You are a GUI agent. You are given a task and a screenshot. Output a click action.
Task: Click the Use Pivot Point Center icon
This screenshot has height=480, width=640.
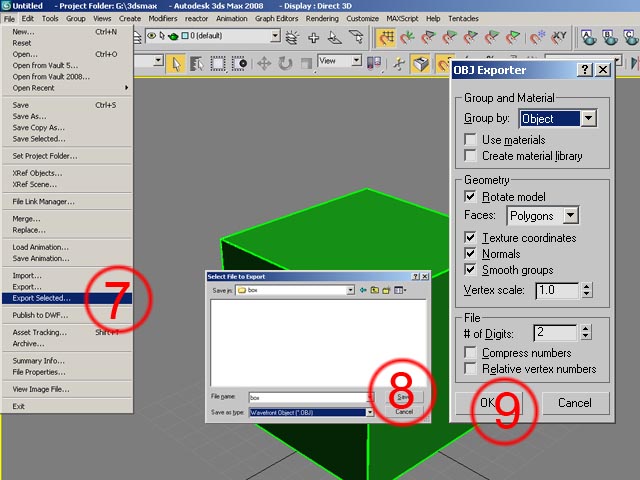(x=373, y=63)
